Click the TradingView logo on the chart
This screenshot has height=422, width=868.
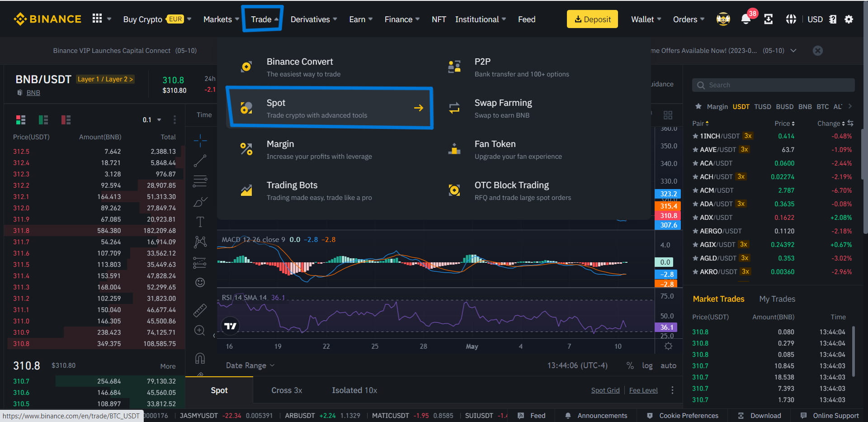tap(231, 326)
